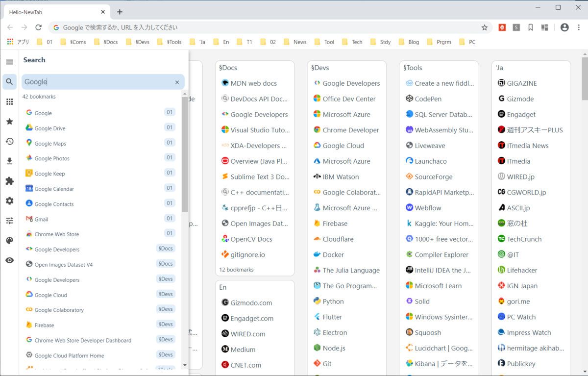Open the §Devs bookmarks bar folder
Viewport: 588px width, 376px height.
(x=138, y=42)
